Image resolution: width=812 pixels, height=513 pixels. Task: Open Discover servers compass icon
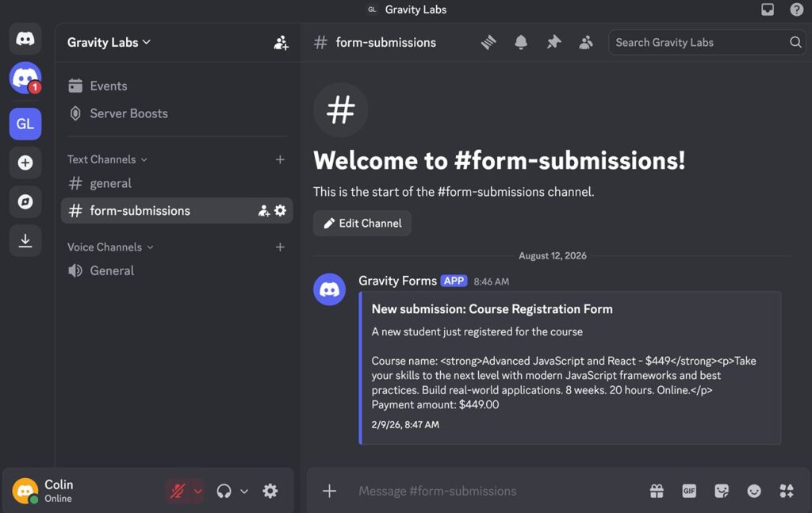coord(25,201)
